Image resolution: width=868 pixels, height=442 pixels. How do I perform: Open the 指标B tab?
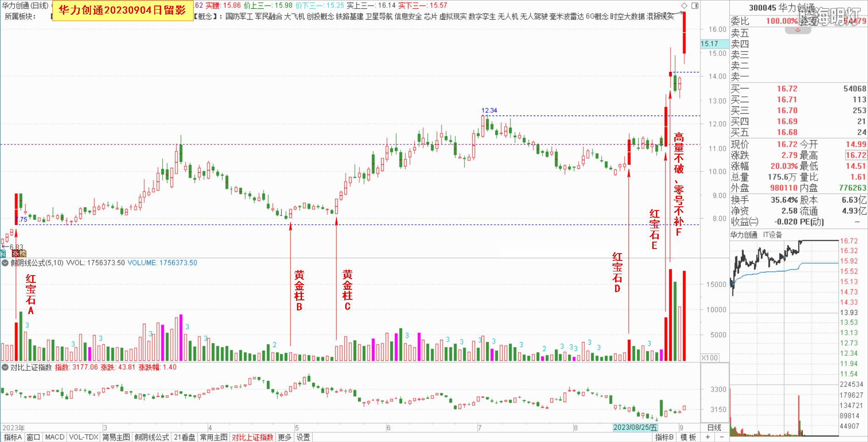tap(664, 437)
